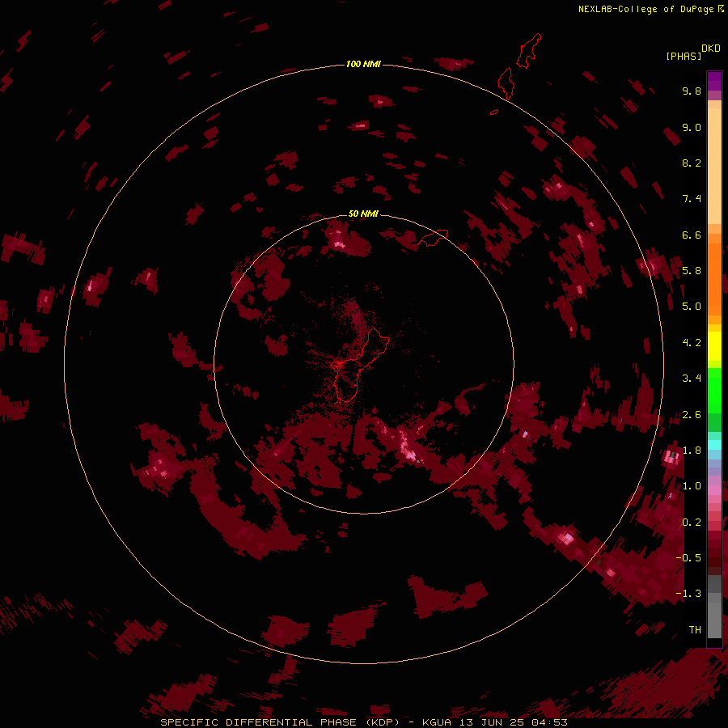This screenshot has width=728, height=728.
Task: Click the -1.3 value on the color scale
Action: tap(688, 594)
